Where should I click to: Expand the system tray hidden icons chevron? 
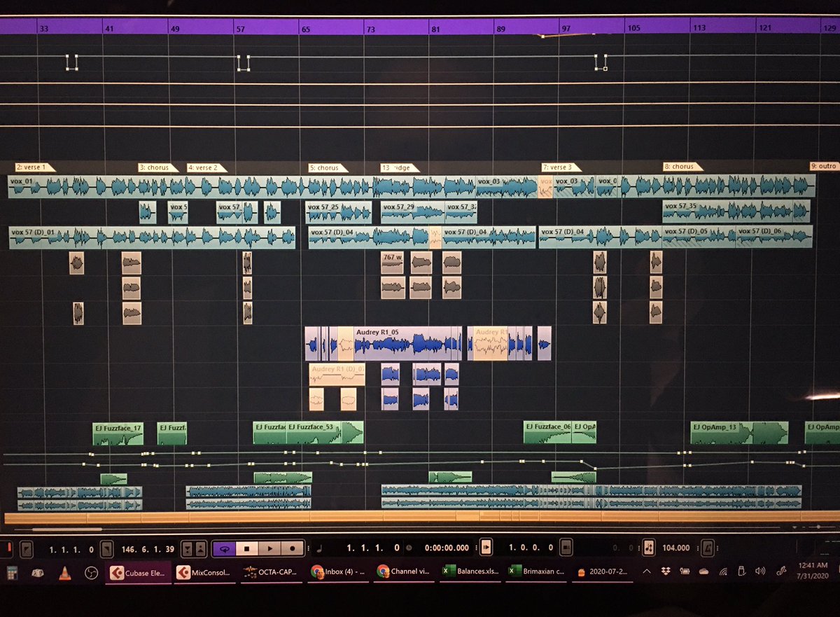pos(646,572)
